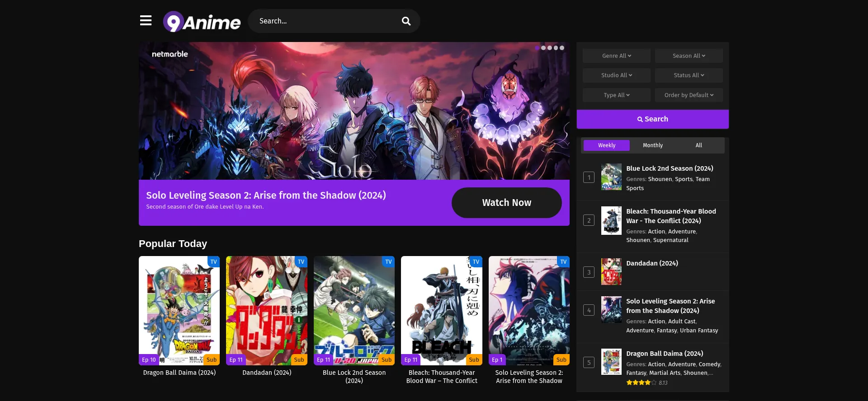The height and width of the screenshot is (401, 868).
Task: Click Sub badge on Solo Leveling card
Action: point(561,360)
